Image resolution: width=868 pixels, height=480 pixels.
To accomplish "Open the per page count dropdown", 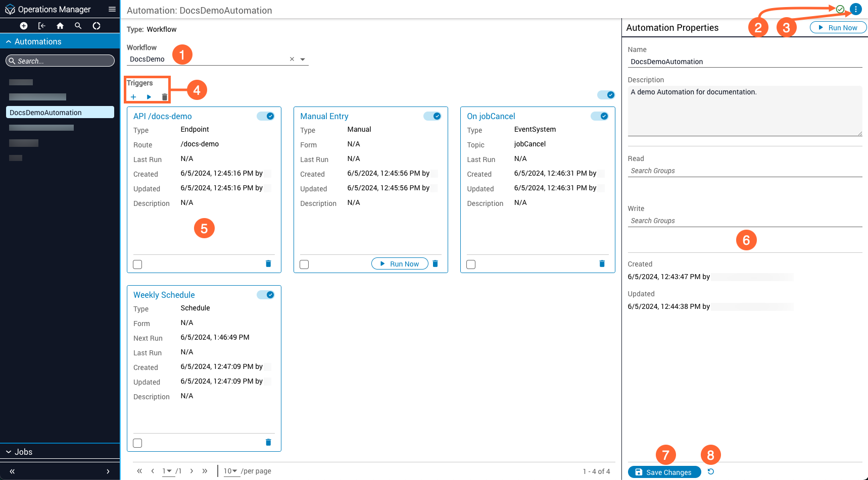I will [x=230, y=471].
